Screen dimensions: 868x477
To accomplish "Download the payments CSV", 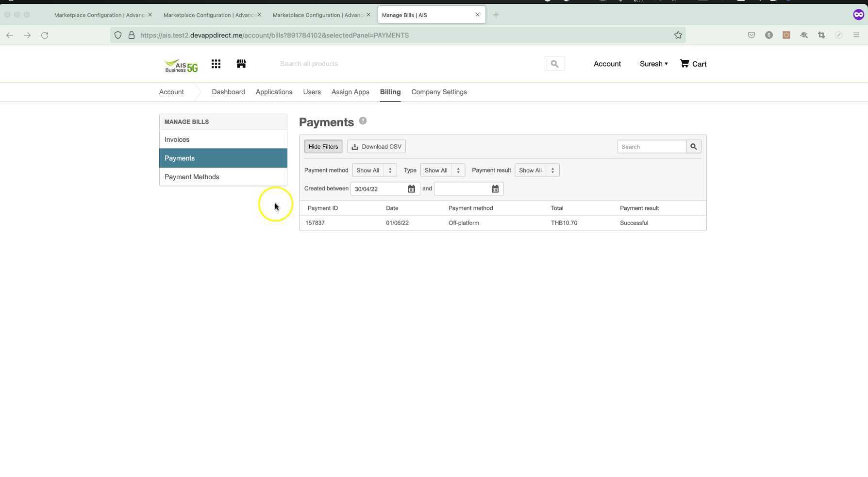I will (x=377, y=147).
